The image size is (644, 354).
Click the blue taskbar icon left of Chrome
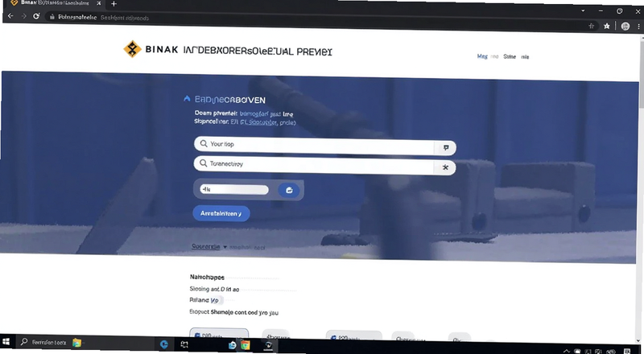tap(232, 345)
